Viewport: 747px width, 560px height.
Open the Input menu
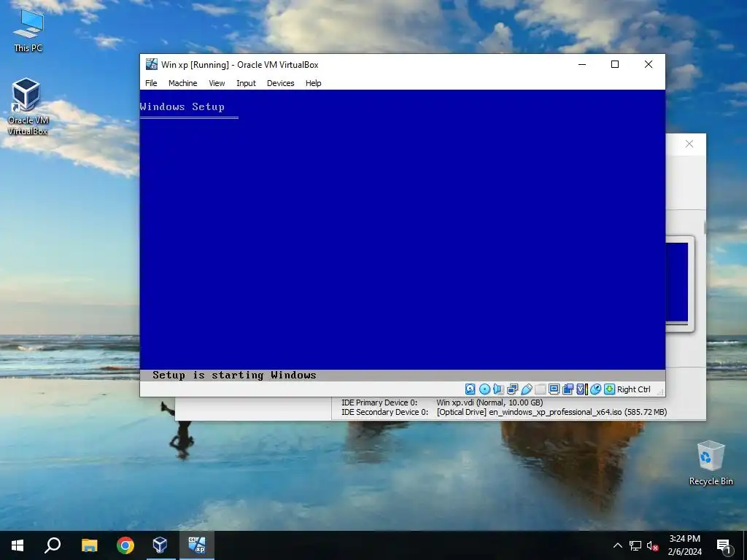coord(246,83)
